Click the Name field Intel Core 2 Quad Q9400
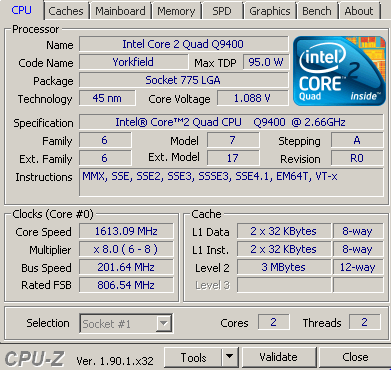Viewport: 391px width, 370px height. pyautogui.click(x=184, y=44)
